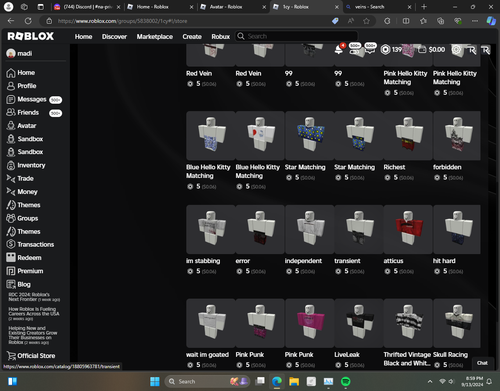
Task: Open the atticus red shirt thumbnail
Action: click(x=408, y=229)
